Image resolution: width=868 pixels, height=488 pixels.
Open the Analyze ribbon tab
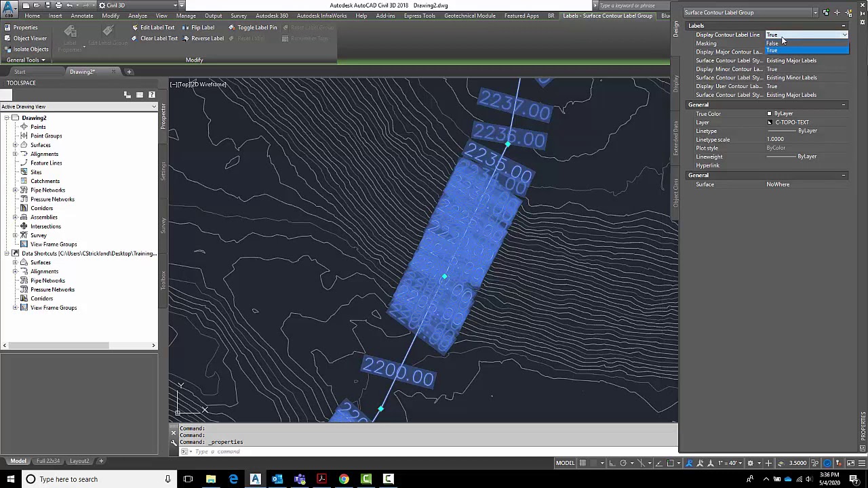[x=138, y=16]
